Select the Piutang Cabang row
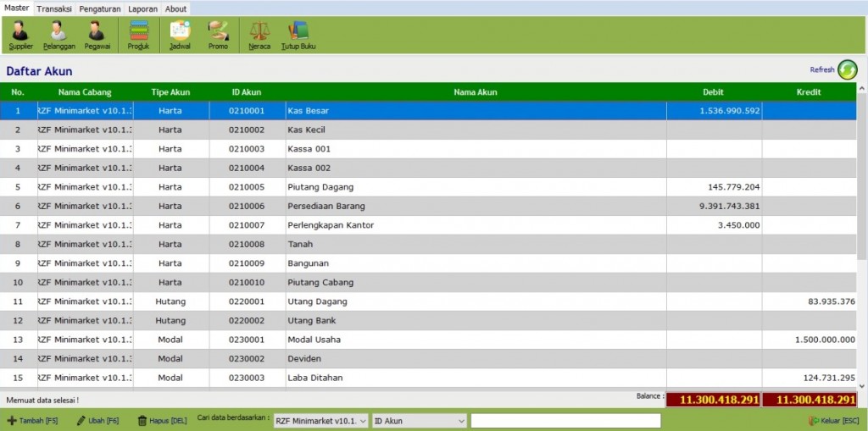Image resolution: width=868 pixels, height=431 pixels. (428, 282)
